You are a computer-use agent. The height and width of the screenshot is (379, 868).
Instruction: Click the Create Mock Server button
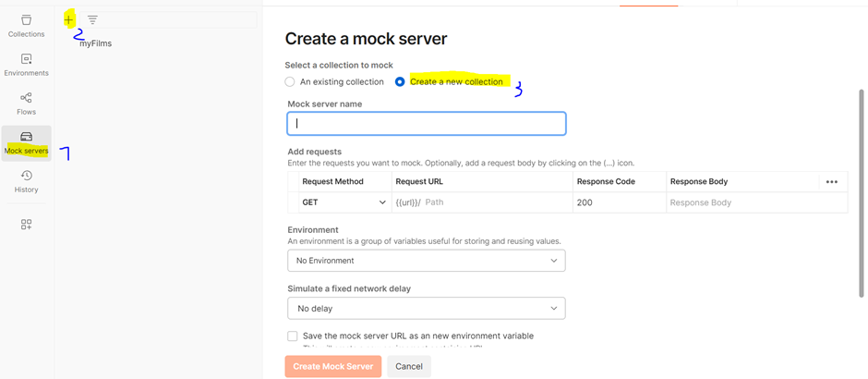point(332,366)
